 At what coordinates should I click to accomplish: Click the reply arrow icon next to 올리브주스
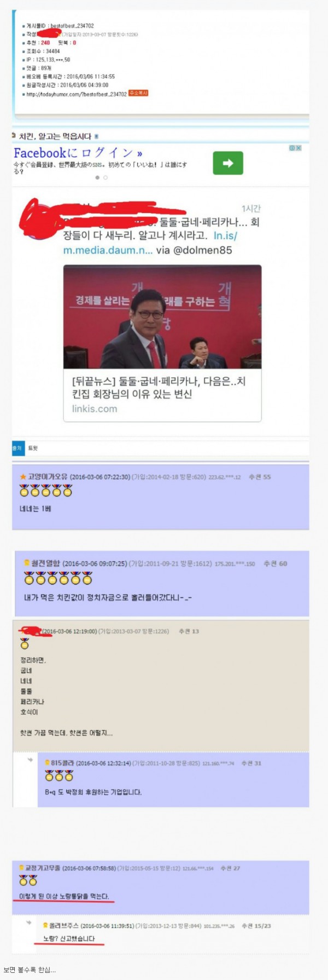29,923
